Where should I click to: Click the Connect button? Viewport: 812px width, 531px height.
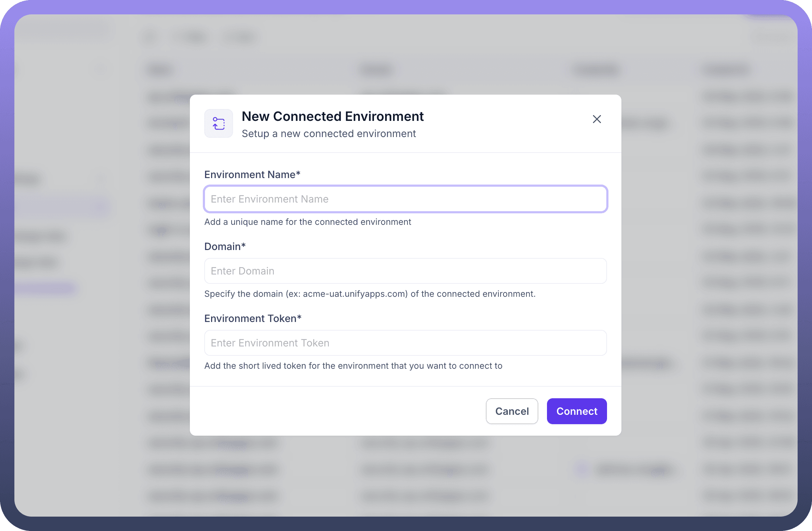pos(577,411)
